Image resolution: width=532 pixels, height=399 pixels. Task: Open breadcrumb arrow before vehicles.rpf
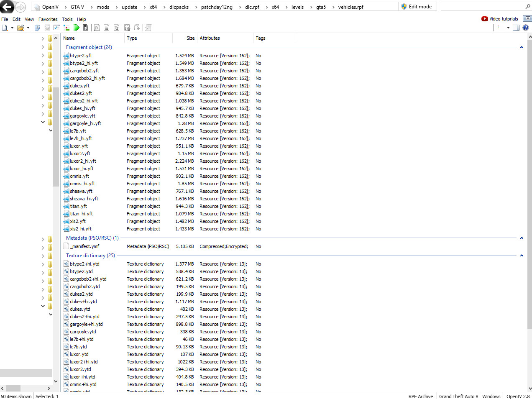pyautogui.click(x=333, y=7)
